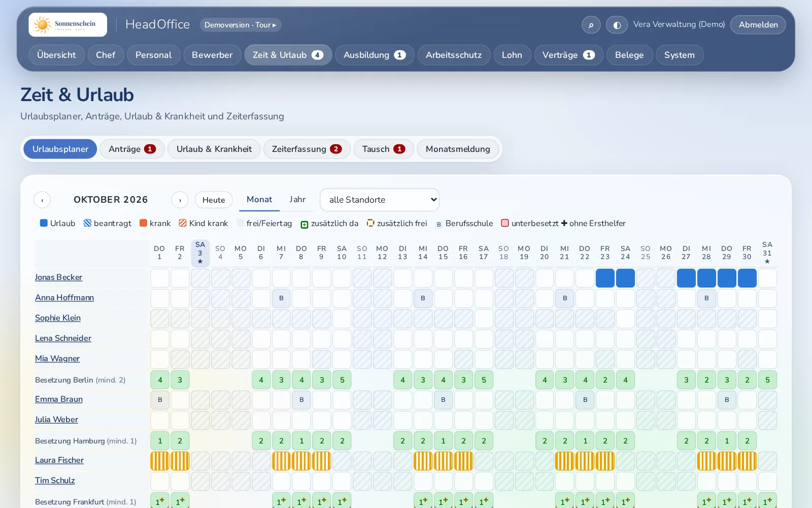Go to previous month with left arrow
Screen dimensions: 812x508
coord(42,200)
